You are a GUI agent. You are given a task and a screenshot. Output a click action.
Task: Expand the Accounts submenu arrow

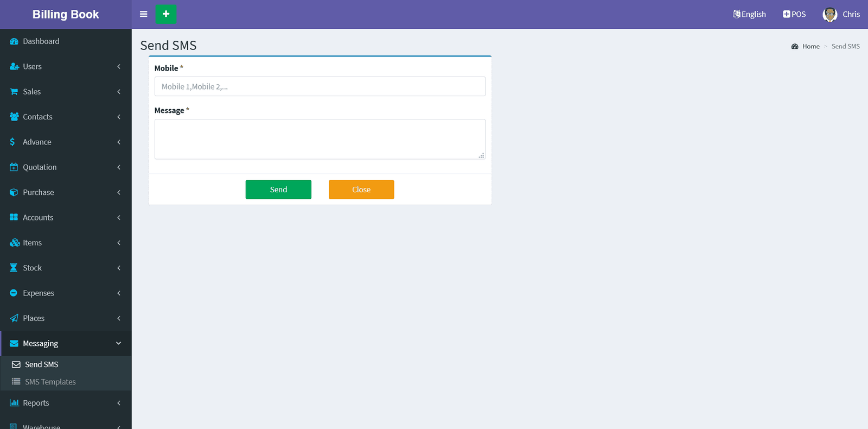(x=119, y=218)
